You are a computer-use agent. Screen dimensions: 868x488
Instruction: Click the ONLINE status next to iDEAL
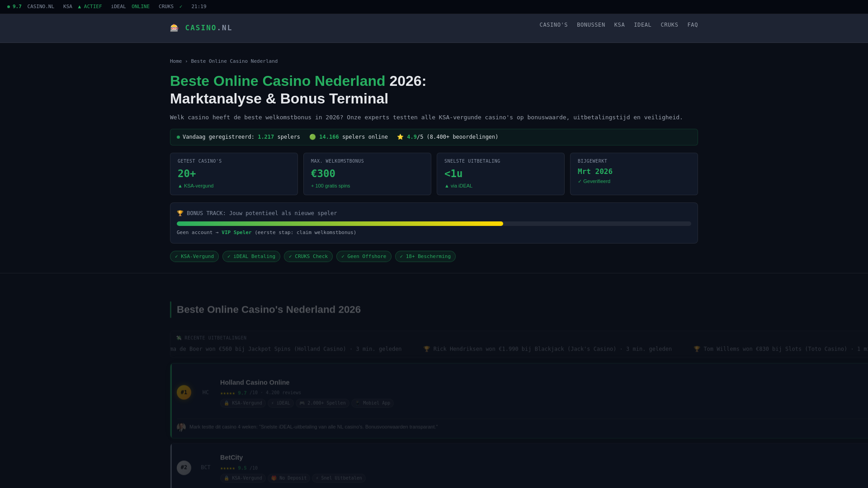tap(141, 7)
